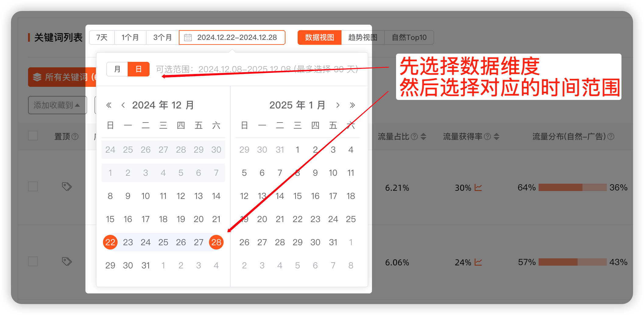The image size is (644, 315).
Task: Expand the 添加收藏到 dropdown
Action: click(x=57, y=105)
